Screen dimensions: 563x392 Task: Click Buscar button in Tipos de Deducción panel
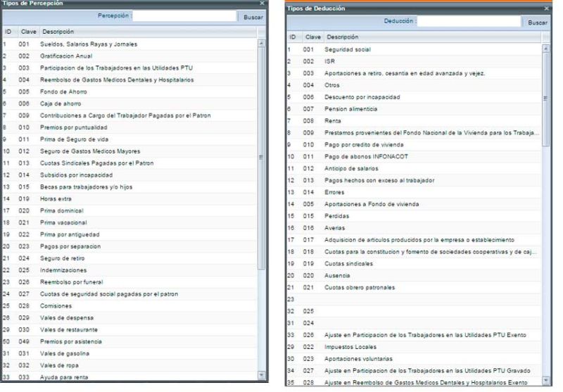click(x=537, y=23)
